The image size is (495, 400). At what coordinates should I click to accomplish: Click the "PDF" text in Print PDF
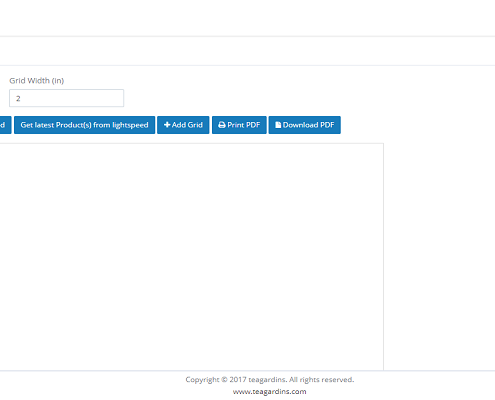click(x=253, y=125)
